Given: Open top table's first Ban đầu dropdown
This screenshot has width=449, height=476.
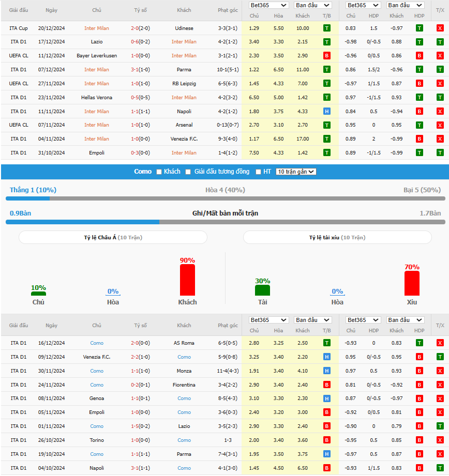Looking at the screenshot, I should coord(312,5).
